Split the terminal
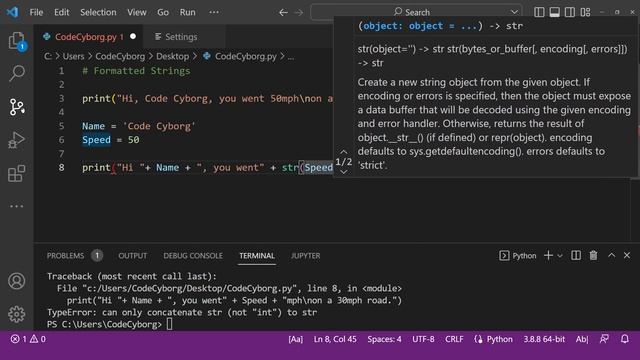Image resolution: width=640 pixels, height=360 pixels. point(576,256)
